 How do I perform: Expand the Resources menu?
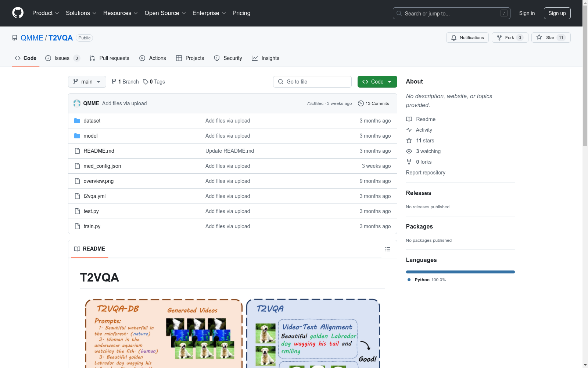(x=121, y=13)
